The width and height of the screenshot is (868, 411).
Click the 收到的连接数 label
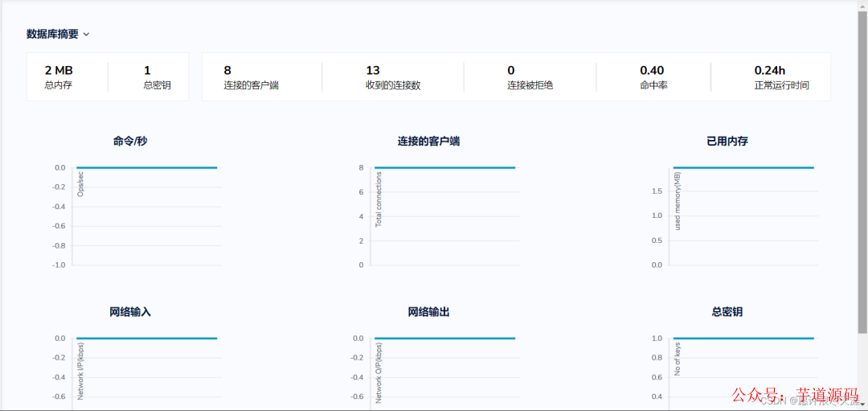coord(393,86)
